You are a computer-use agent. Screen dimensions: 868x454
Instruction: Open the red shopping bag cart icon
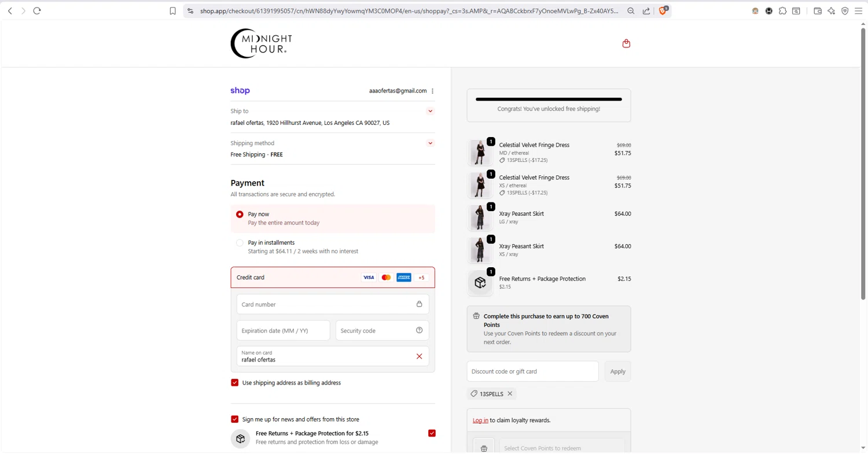(x=626, y=43)
